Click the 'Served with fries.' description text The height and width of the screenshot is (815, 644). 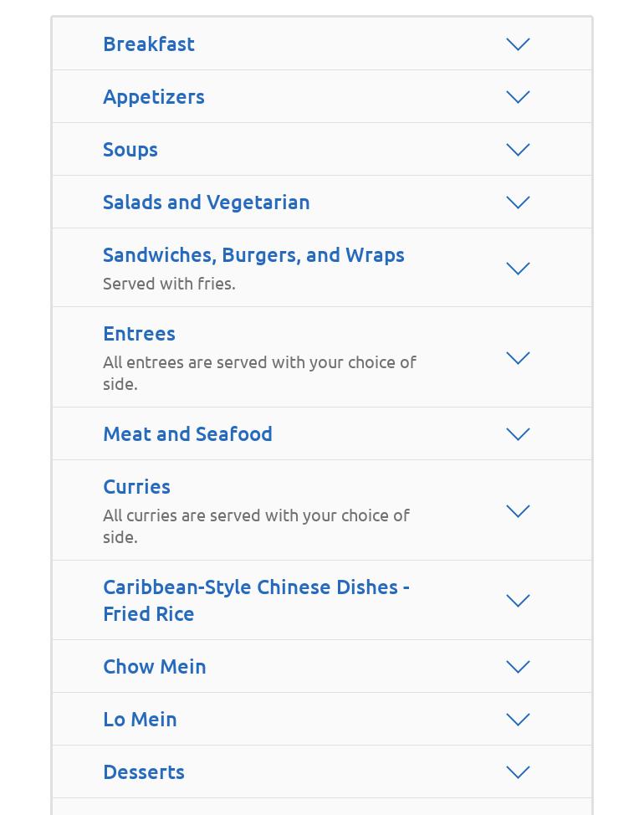click(169, 284)
